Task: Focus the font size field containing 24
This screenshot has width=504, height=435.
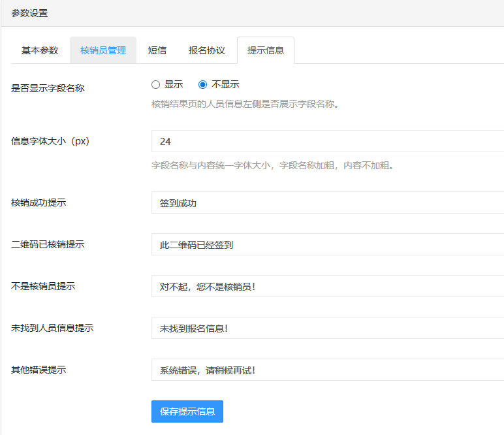Action: [326, 141]
